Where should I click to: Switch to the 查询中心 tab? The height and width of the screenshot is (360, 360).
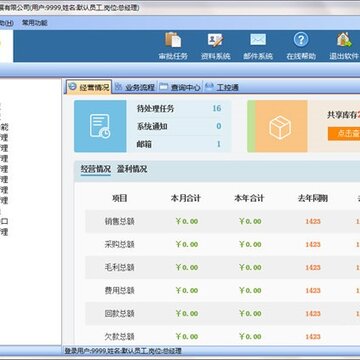[x=180, y=88]
